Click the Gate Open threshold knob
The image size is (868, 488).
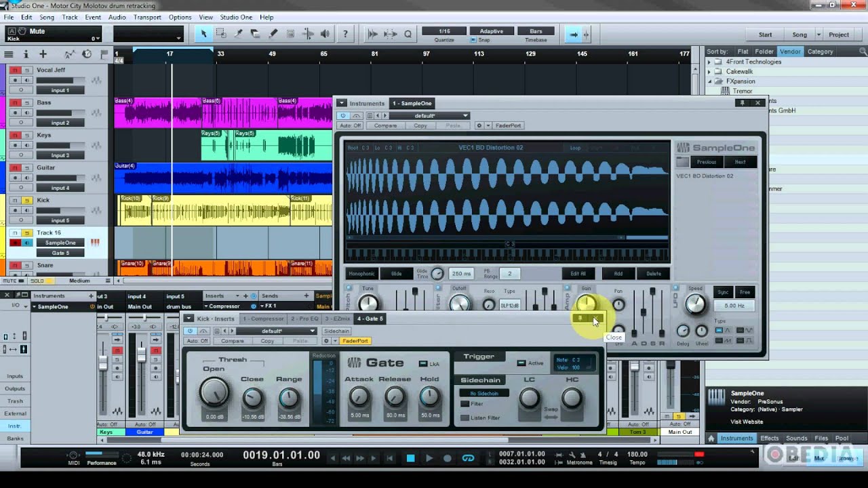(x=214, y=392)
